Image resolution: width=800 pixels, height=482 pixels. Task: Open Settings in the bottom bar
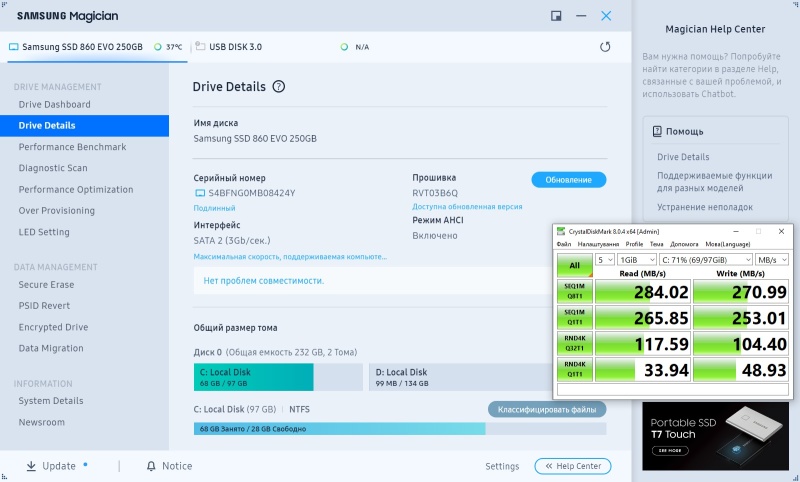tap(502, 466)
